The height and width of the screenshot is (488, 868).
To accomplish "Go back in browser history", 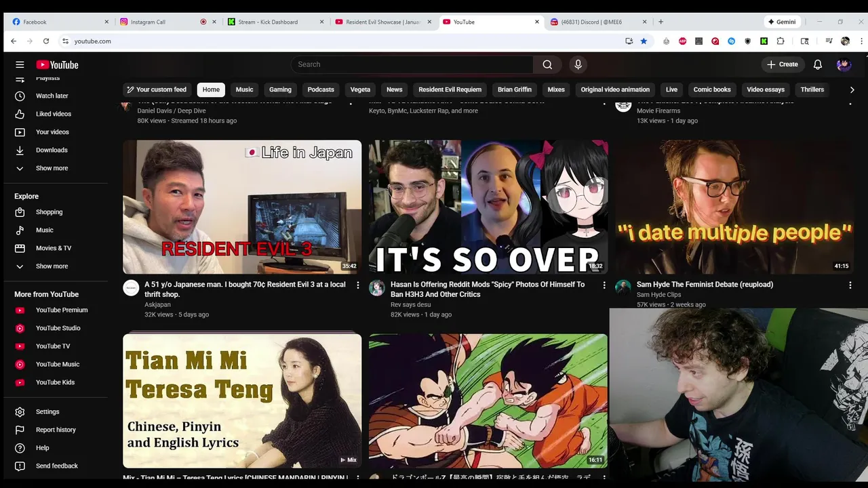I will point(14,41).
